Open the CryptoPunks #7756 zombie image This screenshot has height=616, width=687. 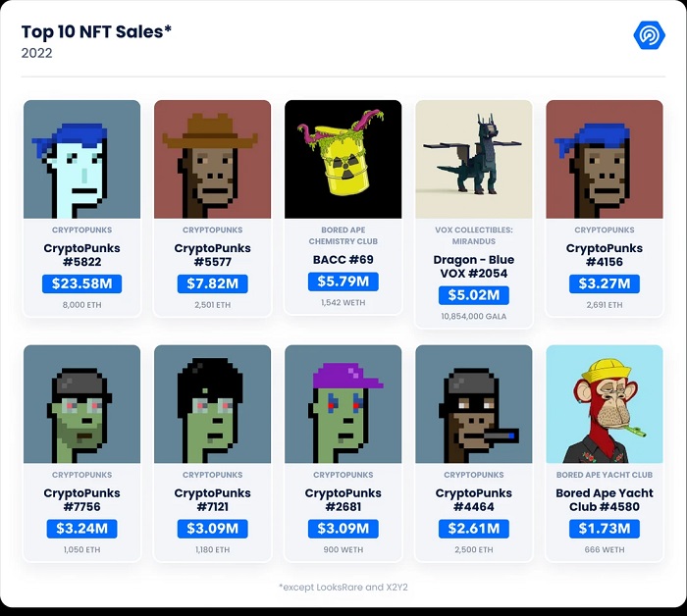click(x=82, y=404)
